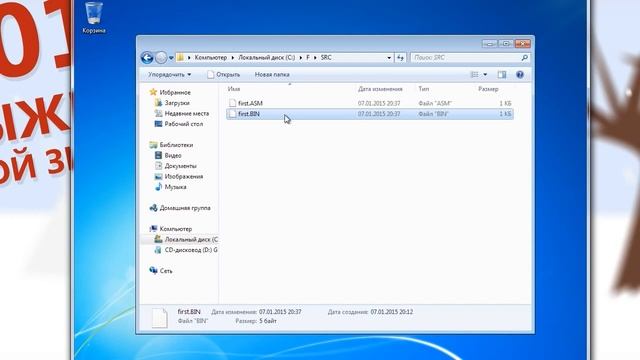The height and width of the screenshot is (360, 640).
Task: Sort by Размер column header
Action: pos(488,89)
